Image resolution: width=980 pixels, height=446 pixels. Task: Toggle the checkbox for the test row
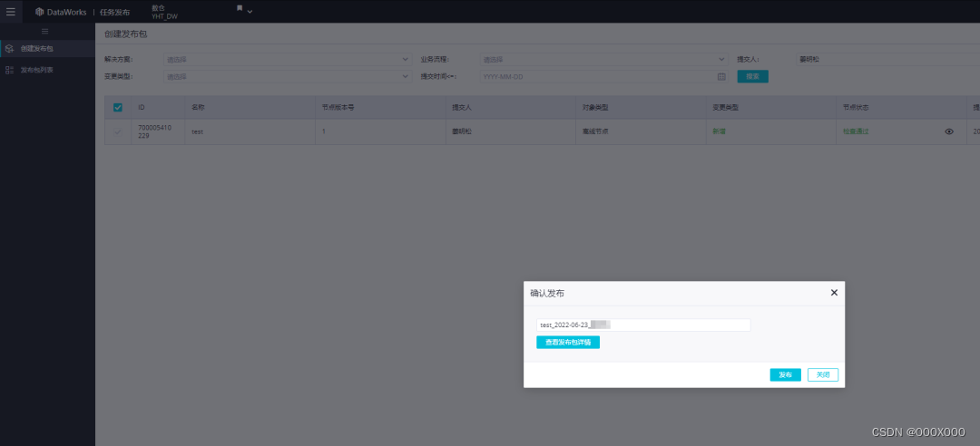pyautogui.click(x=118, y=131)
